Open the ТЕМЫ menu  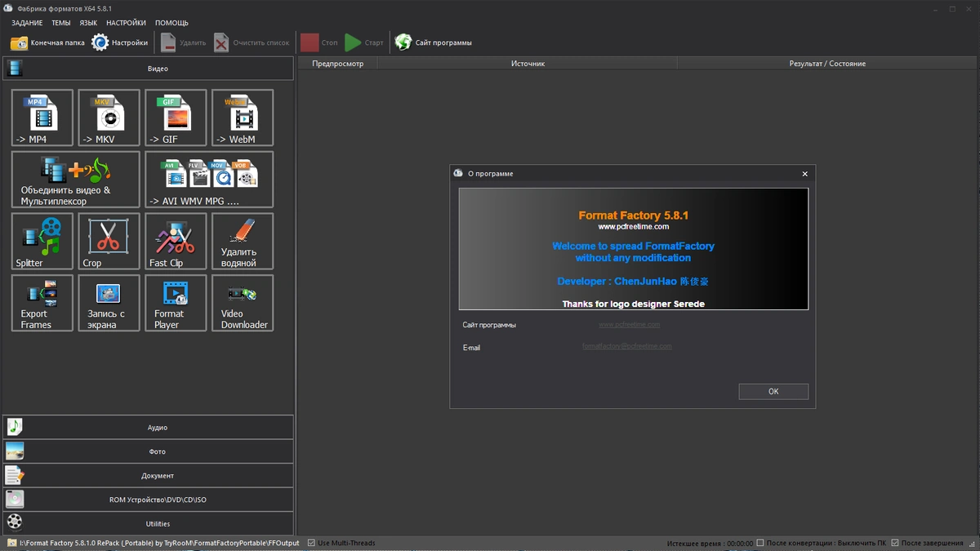[61, 23]
